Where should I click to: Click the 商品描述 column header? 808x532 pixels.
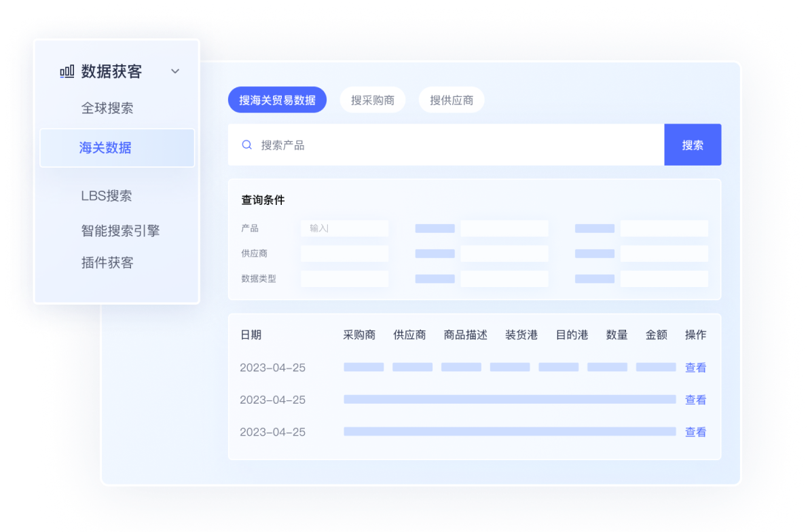coord(465,335)
